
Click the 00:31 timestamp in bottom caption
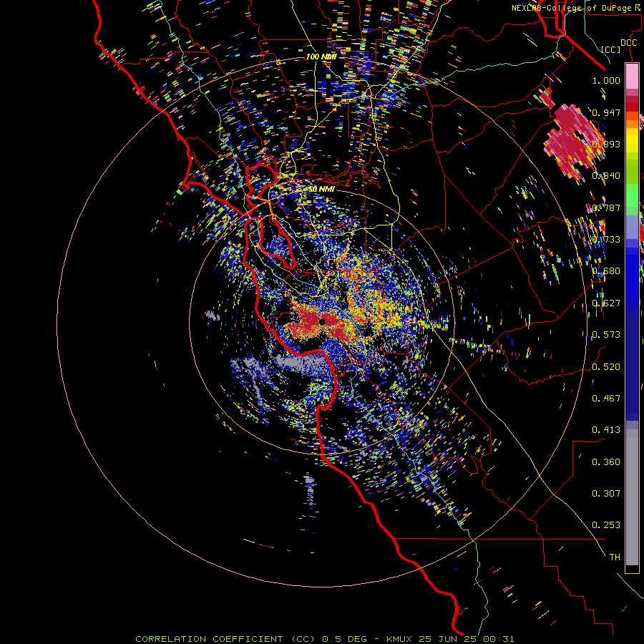tap(499, 639)
